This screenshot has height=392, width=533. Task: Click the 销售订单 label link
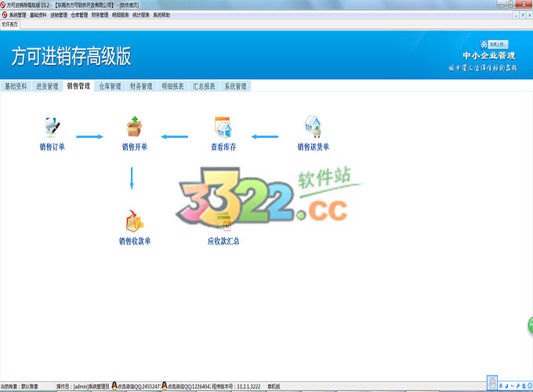[52, 147]
